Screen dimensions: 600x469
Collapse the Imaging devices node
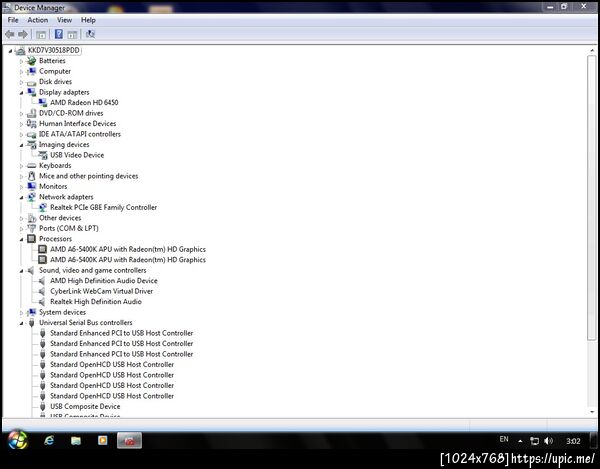21,145
